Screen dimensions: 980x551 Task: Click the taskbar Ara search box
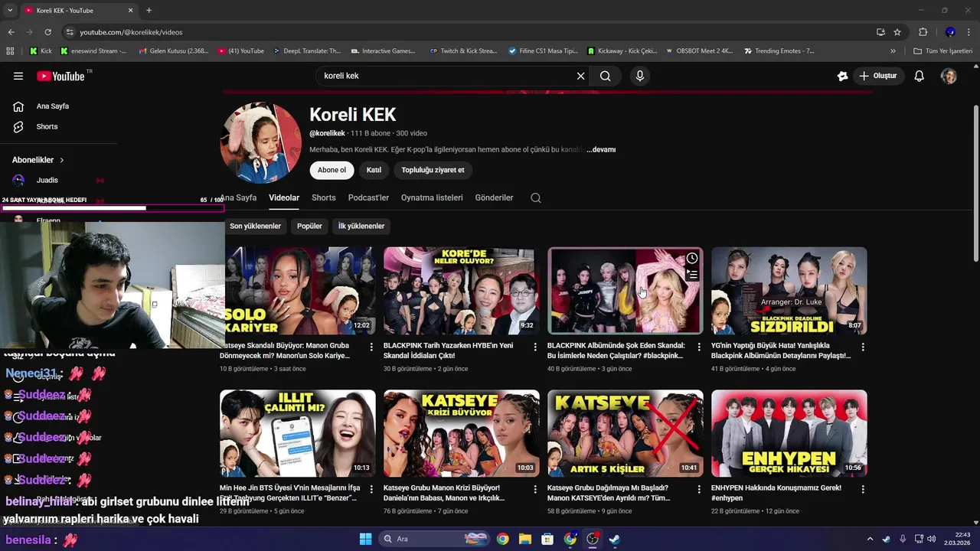point(434,539)
